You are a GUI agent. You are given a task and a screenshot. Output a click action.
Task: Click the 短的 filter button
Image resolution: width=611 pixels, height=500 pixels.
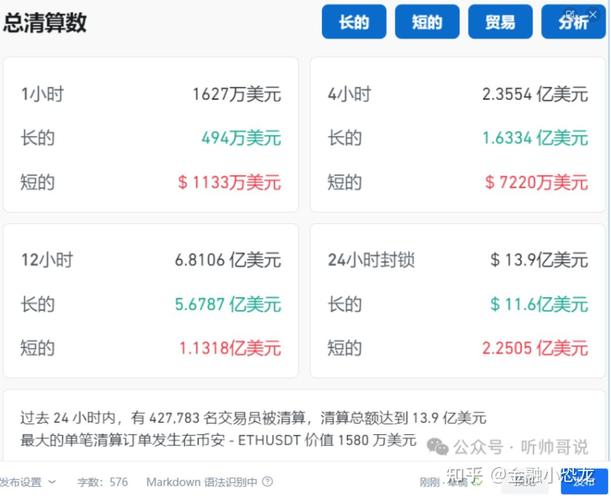coord(427,22)
